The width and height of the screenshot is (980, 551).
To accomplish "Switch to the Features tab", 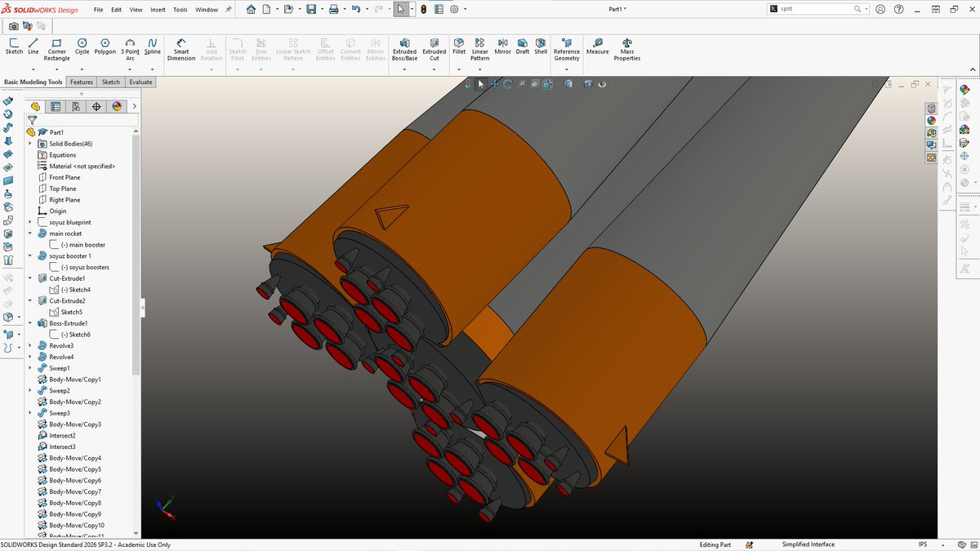I will (x=82, y=82).
